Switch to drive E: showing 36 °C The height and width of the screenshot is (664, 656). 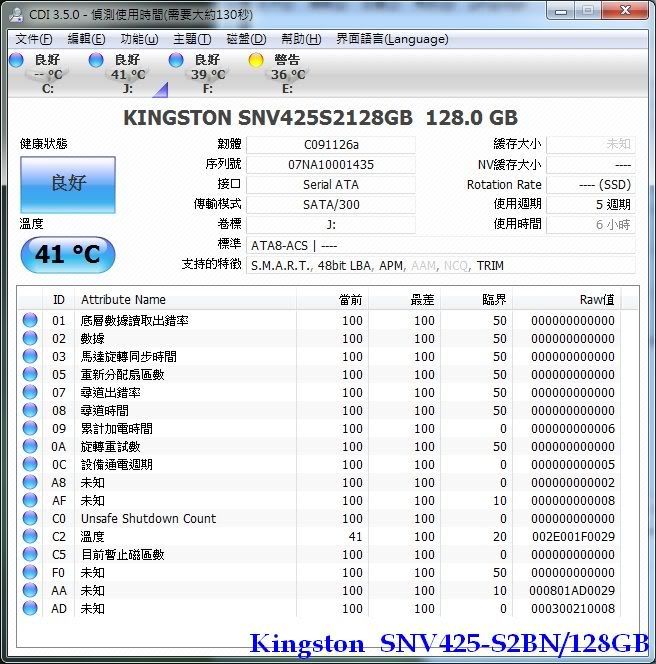[288, 75]
